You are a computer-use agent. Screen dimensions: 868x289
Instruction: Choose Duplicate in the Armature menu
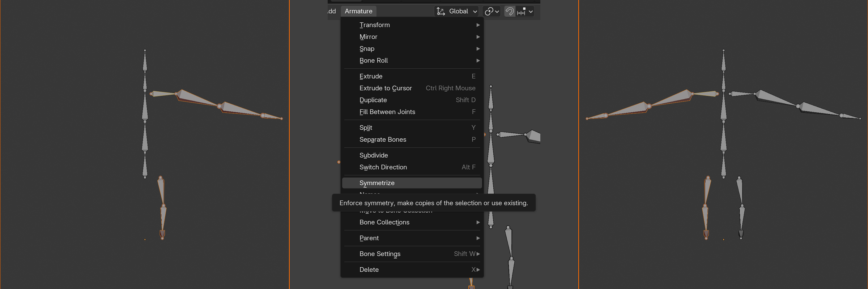click(412, 100)
